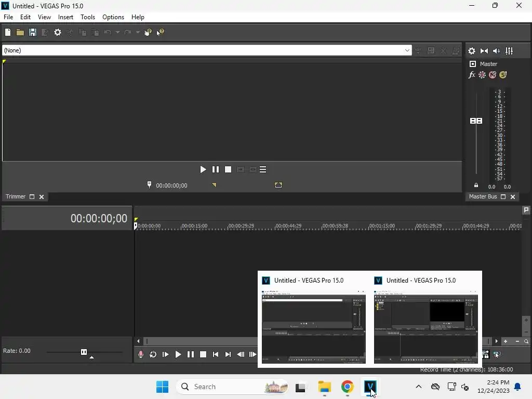532x399 pixels.
Task: Open Project Properties gear in main toolbar
Action: [58, 32]
